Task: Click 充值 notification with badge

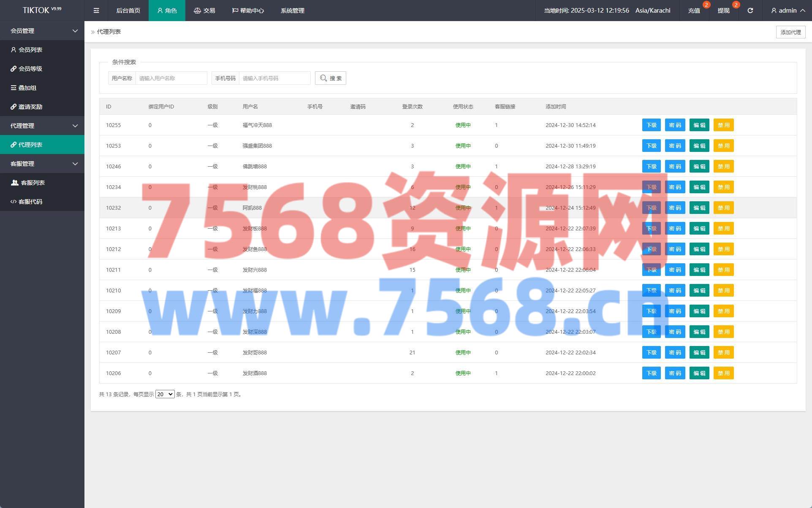Action: click(694, 11)
